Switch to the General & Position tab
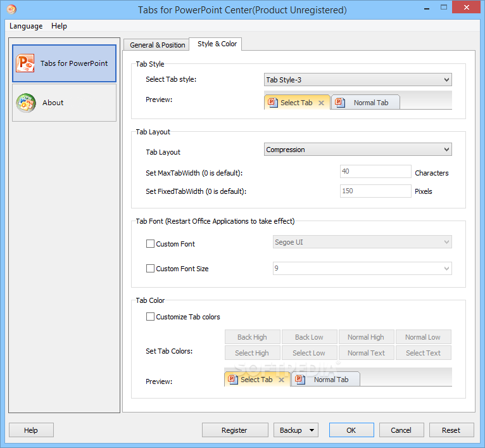485x448 pixels. point(157,45)
